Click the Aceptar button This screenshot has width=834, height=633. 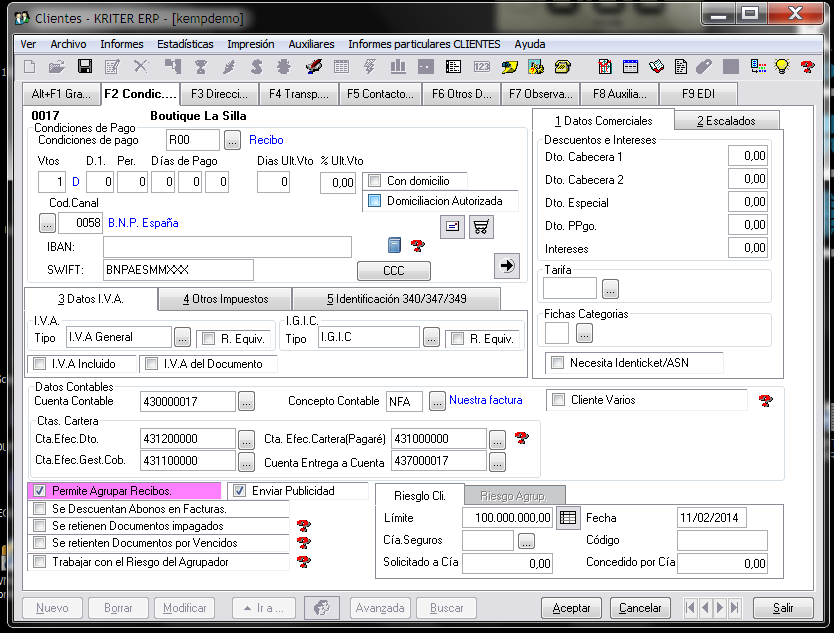[x=571, y=607]
